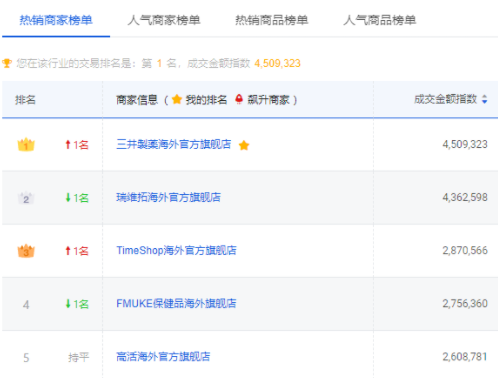Click the bronze crown rank 3 icon
This screenshot has height=378, width=498.
coord(26,251)
